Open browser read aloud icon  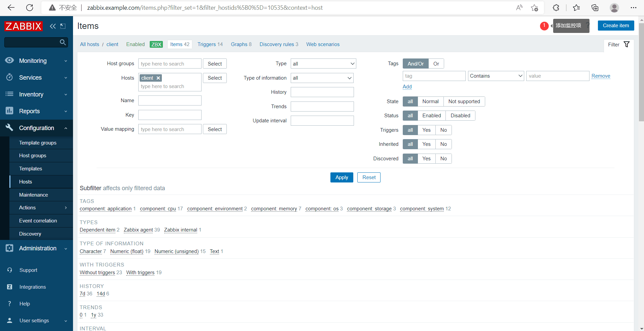[519, 8]
